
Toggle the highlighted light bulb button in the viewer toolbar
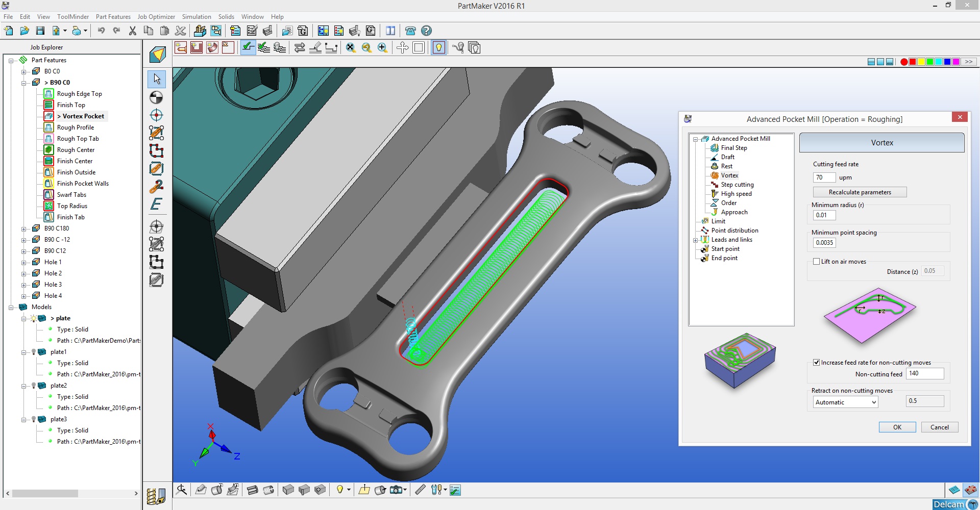click(x=438, y=48)
